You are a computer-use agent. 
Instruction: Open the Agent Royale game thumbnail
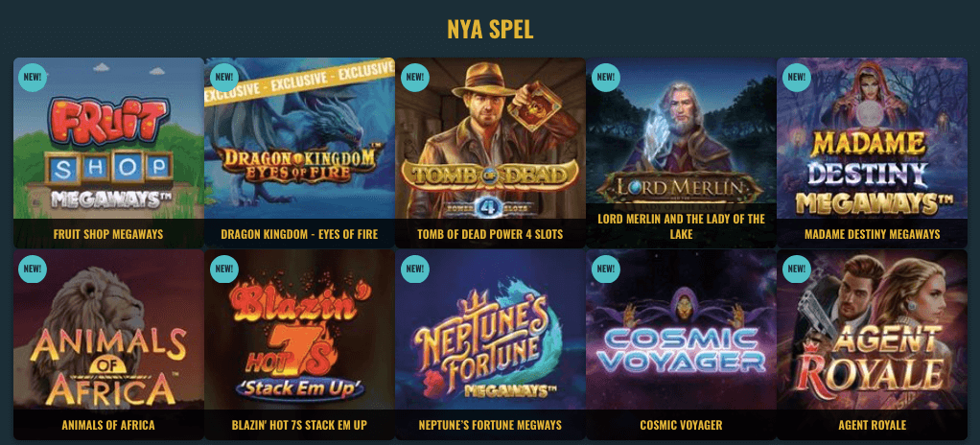872,344
